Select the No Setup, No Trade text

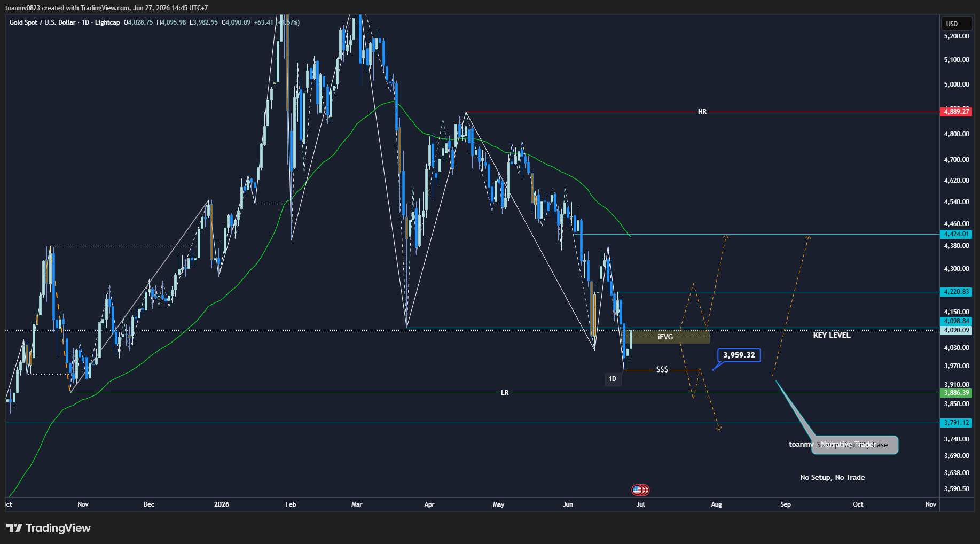point(832,477)
